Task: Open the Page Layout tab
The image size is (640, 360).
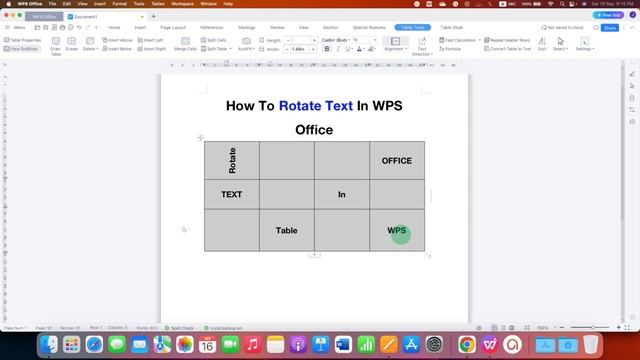Action: tap(173, 27)
